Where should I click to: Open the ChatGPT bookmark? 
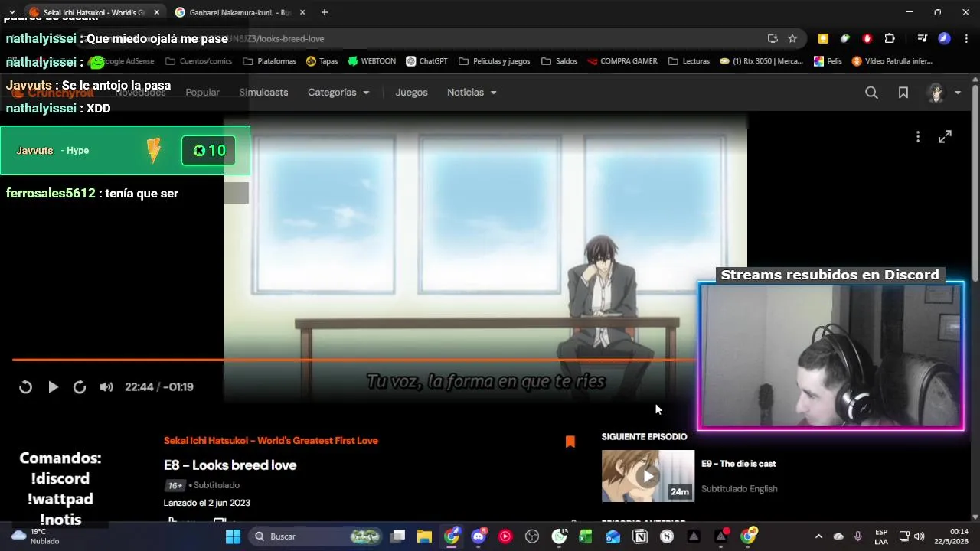click(x=426, y=61)
